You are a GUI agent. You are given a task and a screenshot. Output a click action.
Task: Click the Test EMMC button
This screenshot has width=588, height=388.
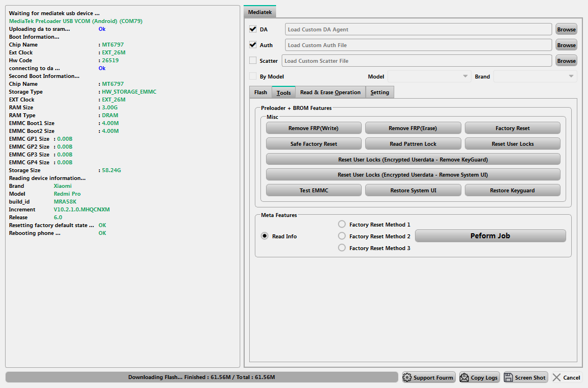click(314, 191)
